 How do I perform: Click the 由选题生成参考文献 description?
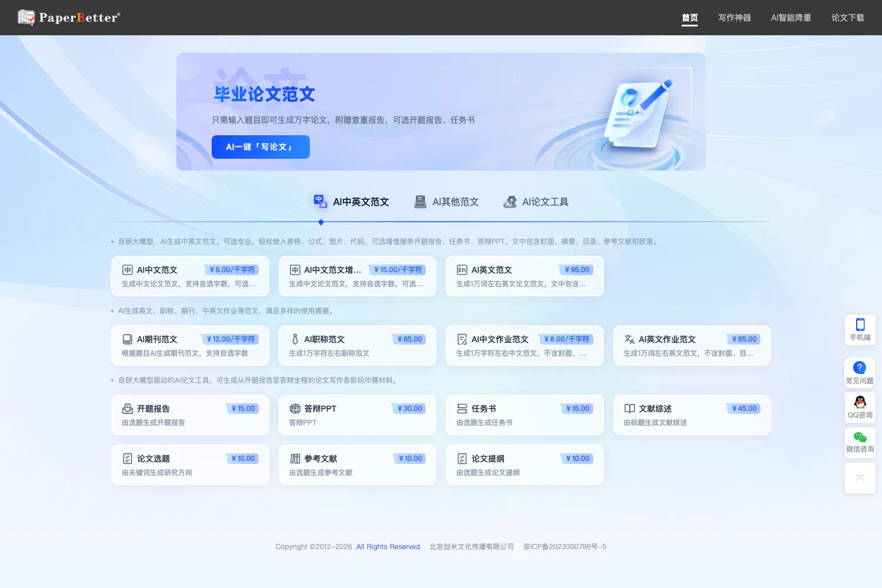[x=321, y=473]
